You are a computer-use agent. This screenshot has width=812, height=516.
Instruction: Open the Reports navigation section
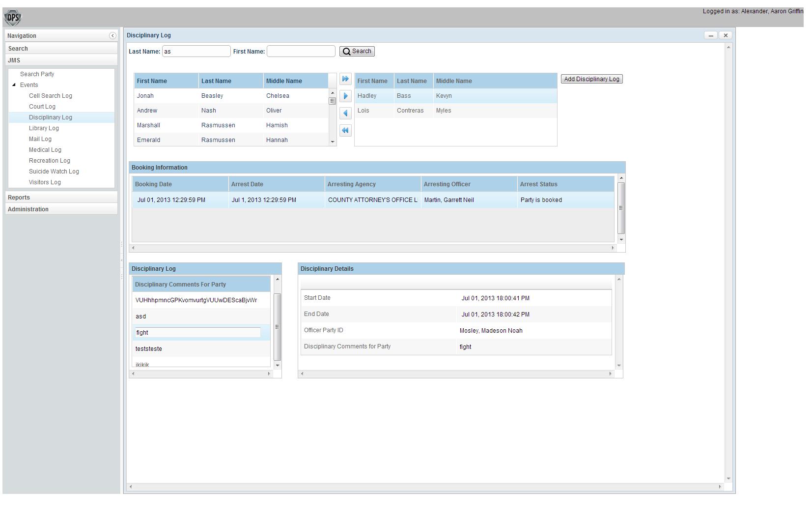(x=61, y=197)
